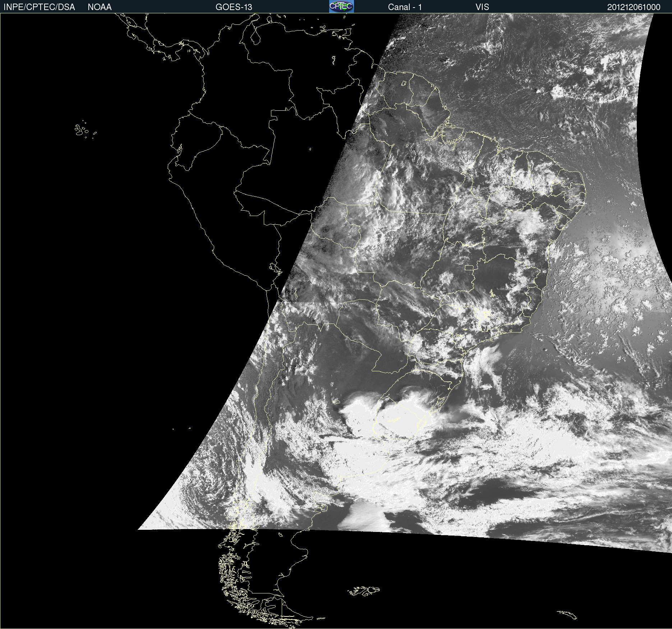Screen dimensions: 672x629
Task: Select the VIS label in the header
Action: pos(482,7)
